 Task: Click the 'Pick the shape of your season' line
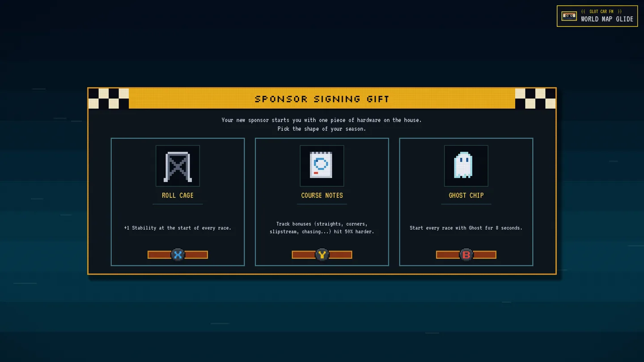pos(322,129)
